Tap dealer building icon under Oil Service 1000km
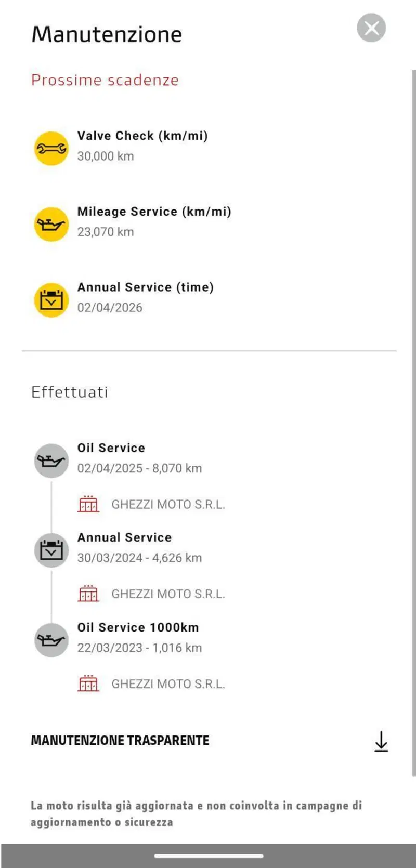Image resolution: width=416 pixels, height=868 pixels. (88, 683)
